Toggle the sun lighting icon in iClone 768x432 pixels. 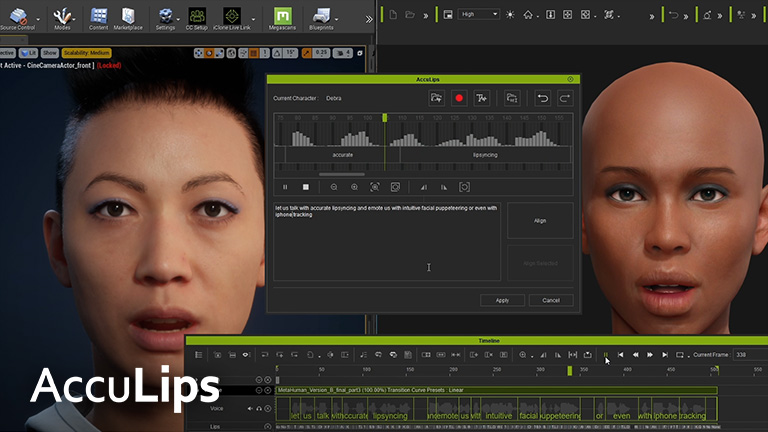point(510,15)
